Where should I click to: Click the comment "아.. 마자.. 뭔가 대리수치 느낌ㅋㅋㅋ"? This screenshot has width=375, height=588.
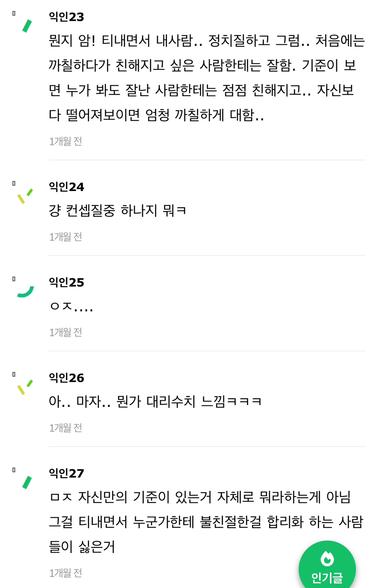(x=155, y=401)
